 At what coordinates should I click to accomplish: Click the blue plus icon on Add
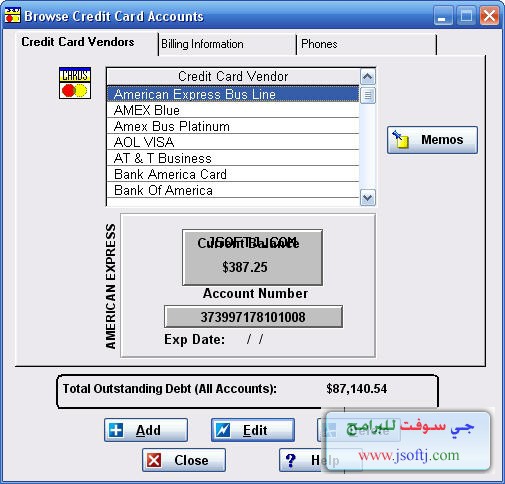[116, 430]
